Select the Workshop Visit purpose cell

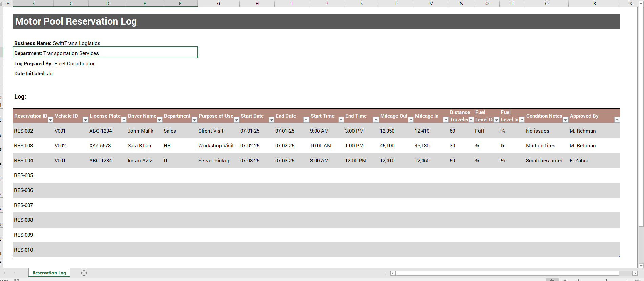click(218, 146)
